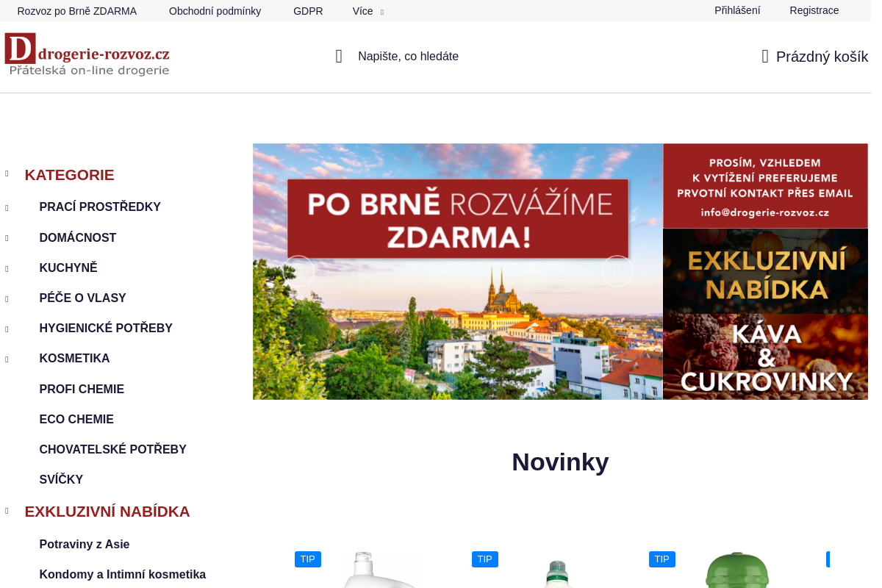Click the blue TIP badge on first product
This screenshot has height=588, width=882.
pos(308,559)
